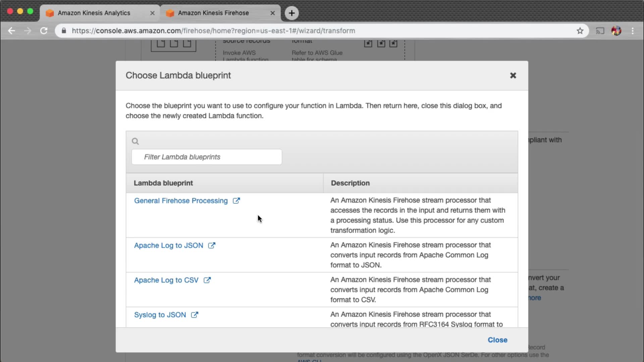
Task: Click the search magnifier icon
Action: pyautogui.click(x=135, y=141)
